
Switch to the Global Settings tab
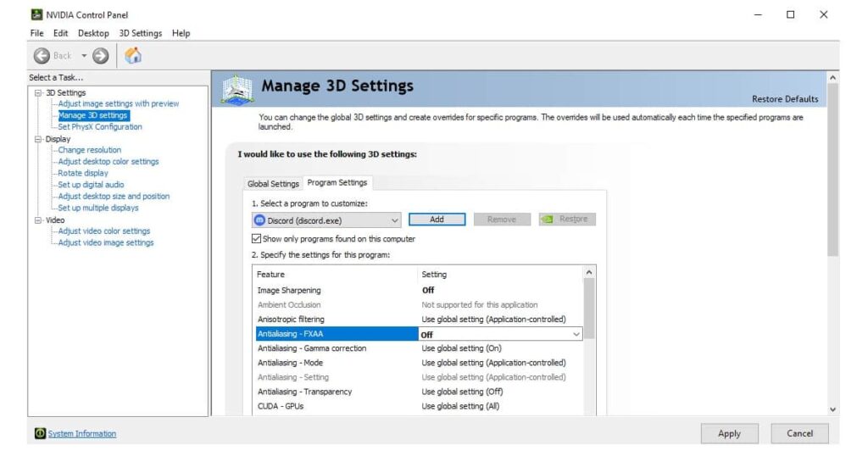pyautogui.click(x=273, y=184)
